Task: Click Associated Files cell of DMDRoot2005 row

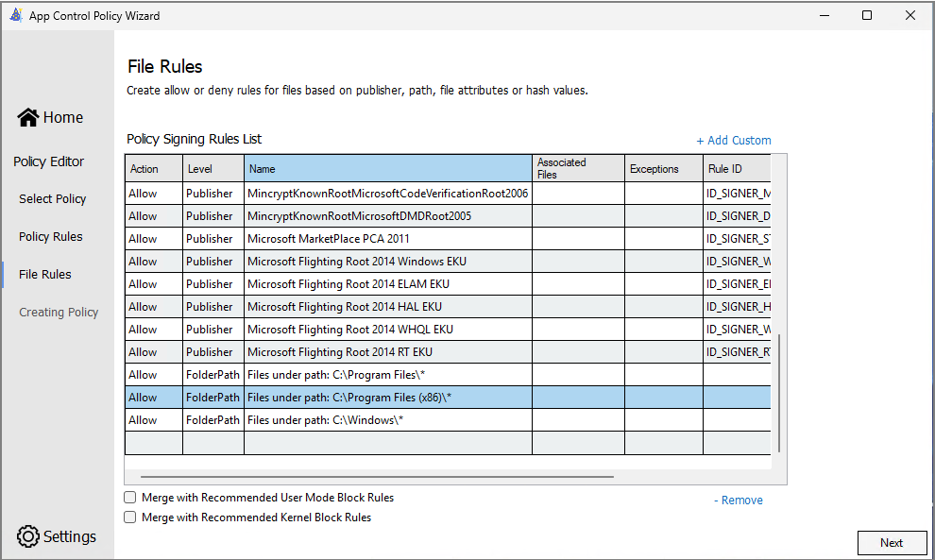Action: coord(578,216)
